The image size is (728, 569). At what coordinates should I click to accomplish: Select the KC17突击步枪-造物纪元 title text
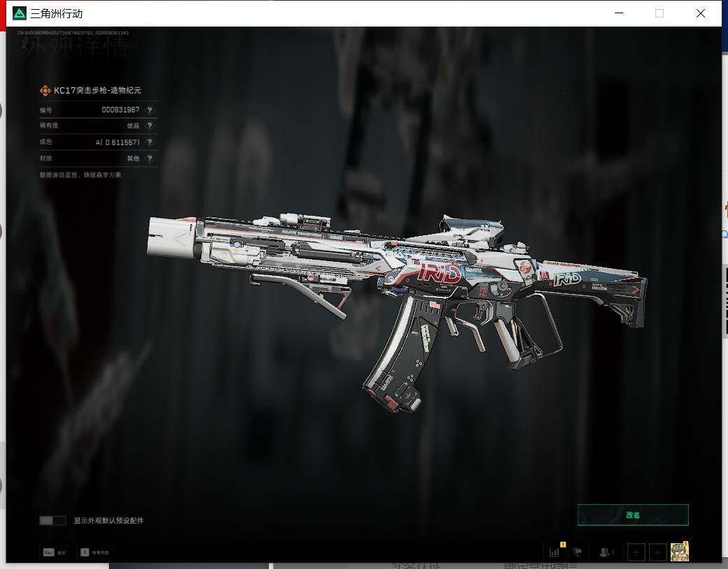coord(98,91)
